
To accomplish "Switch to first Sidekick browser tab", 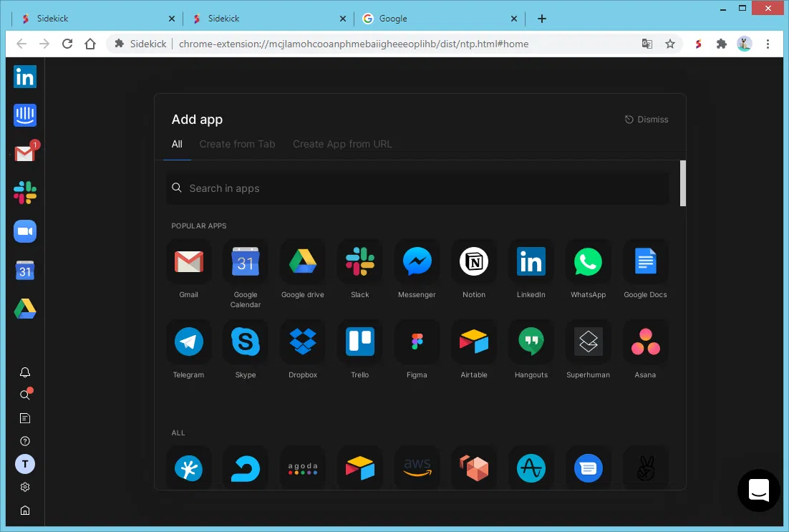I will click(96, 19).
